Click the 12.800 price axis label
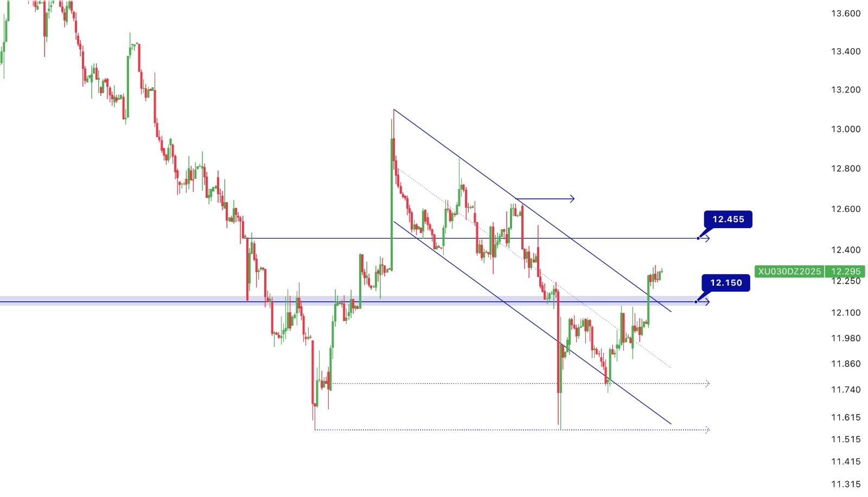The image size is (868, 497). (846, 169)
